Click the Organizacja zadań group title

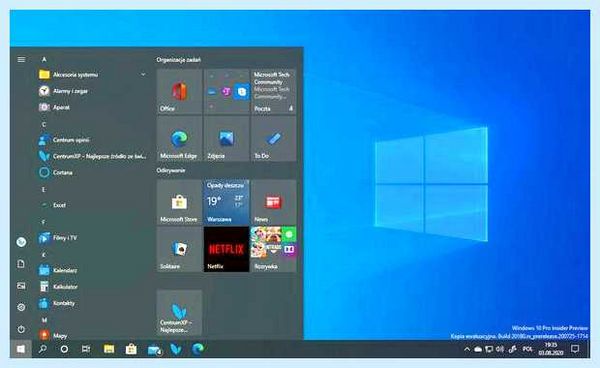click(178, 60)
